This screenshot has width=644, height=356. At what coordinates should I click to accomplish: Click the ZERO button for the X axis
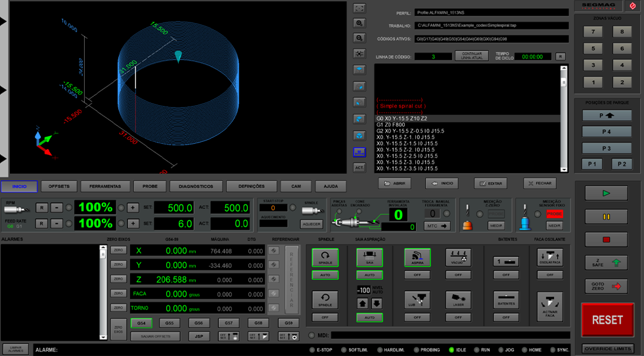118,250
